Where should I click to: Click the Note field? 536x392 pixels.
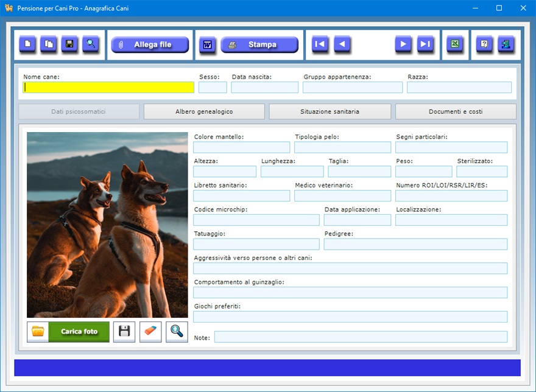pos(361,337)
